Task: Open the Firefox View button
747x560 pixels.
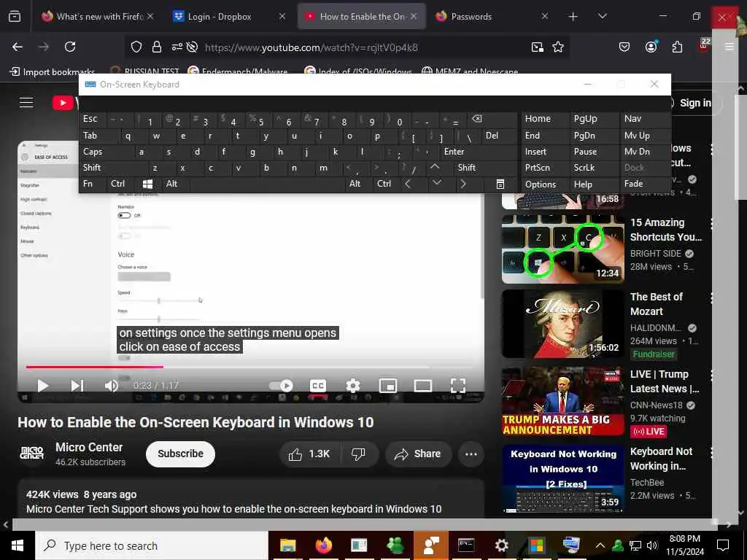Action: tap(15, 16)
